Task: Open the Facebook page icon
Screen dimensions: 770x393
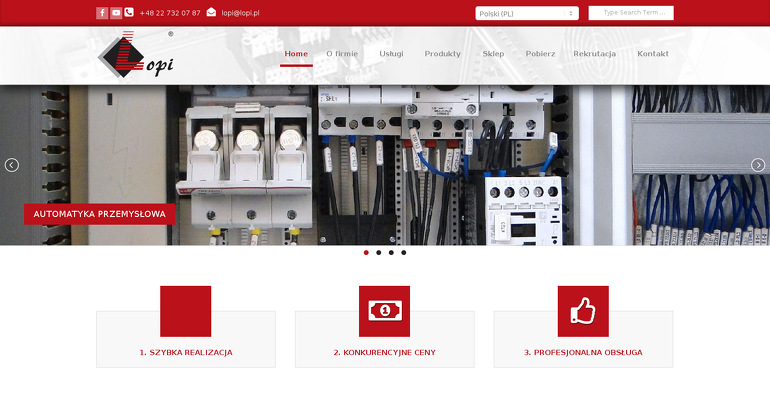Action: pyautogui.click(x=102, y=13)
